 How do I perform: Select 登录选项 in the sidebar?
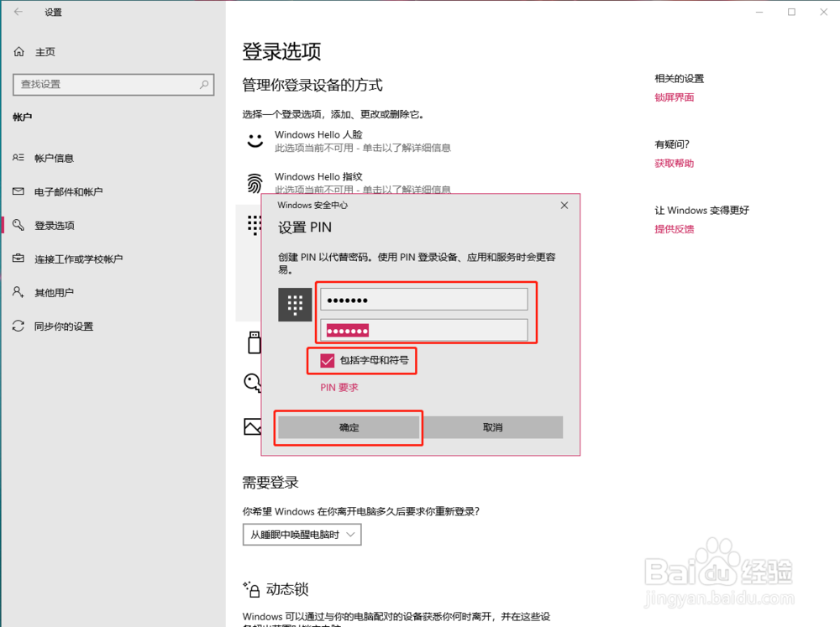[55, 226]
